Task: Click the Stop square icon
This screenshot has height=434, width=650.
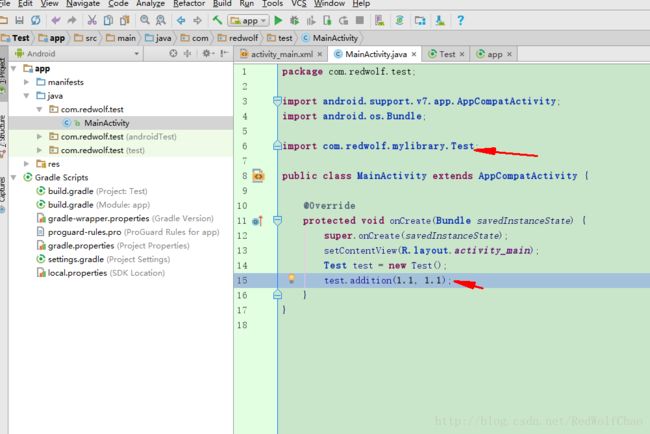Action: click(x=360, y=20)
